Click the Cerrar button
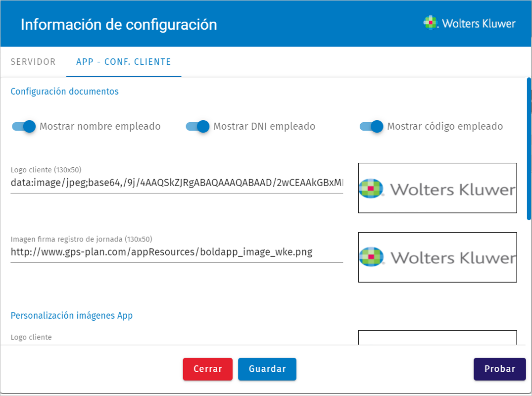The height and width of the screenshot is (396, 532). [x=208, y=369]
